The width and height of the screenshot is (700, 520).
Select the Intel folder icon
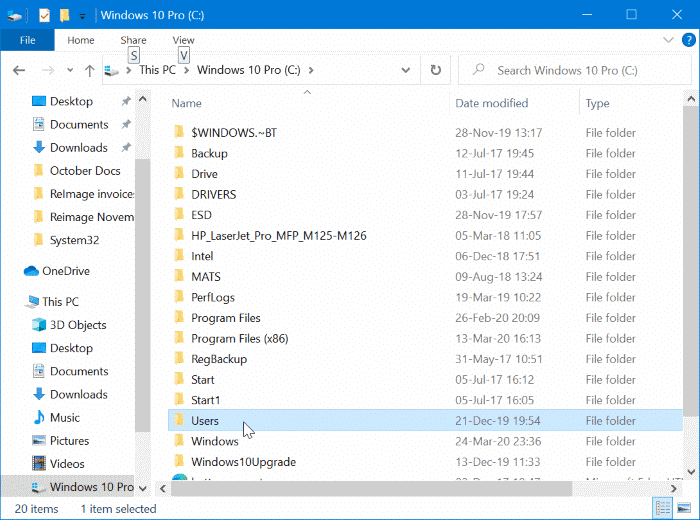coord(179,255)
